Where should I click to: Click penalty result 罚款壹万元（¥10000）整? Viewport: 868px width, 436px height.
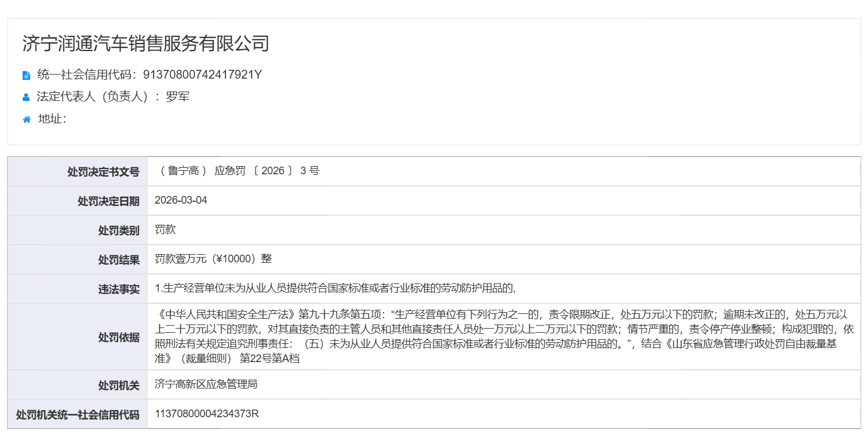pyautogui.click(x=213, y=259)
